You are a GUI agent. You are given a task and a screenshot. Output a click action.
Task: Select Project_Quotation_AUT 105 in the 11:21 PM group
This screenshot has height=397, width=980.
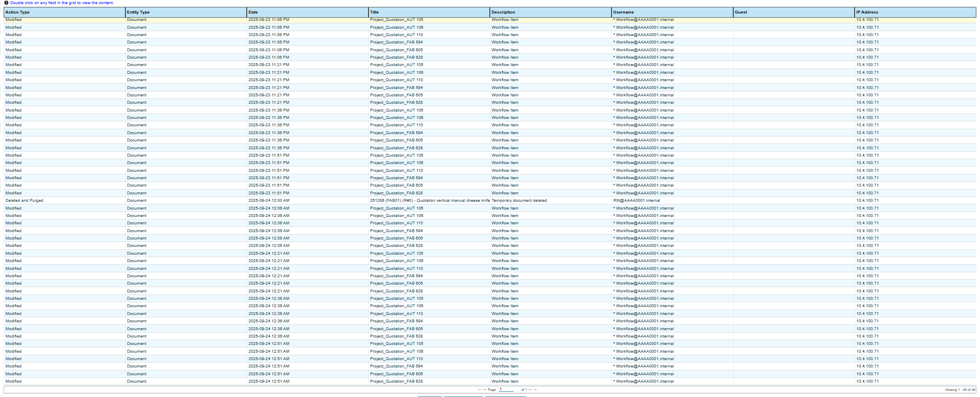click(429, 65)
